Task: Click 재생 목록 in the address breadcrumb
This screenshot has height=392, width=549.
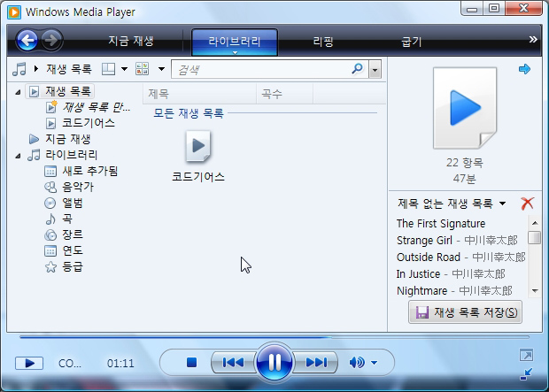Action: 69,69
